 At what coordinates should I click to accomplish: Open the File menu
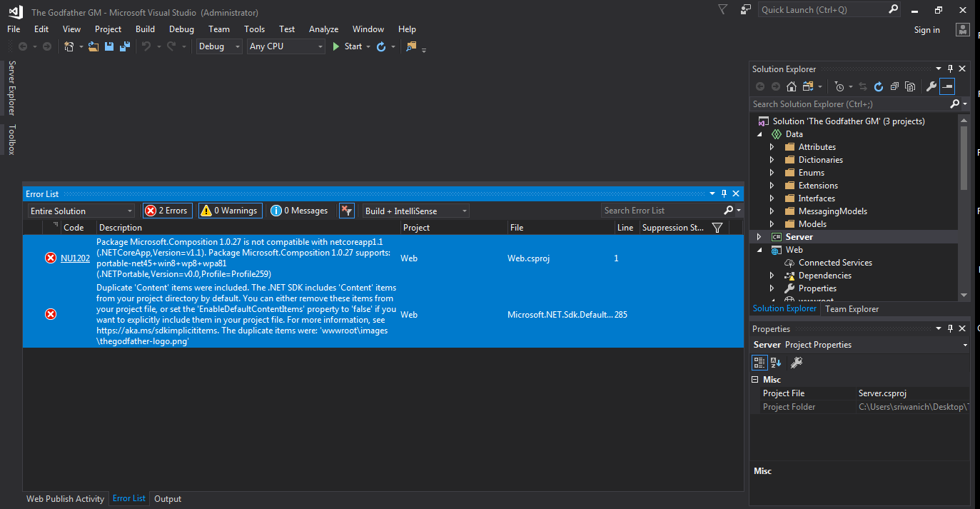(14, 29)
